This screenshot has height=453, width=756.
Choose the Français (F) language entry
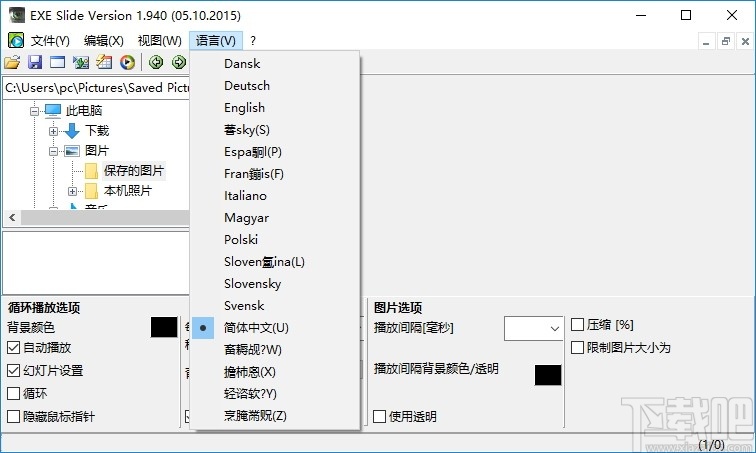pos(275,173)
